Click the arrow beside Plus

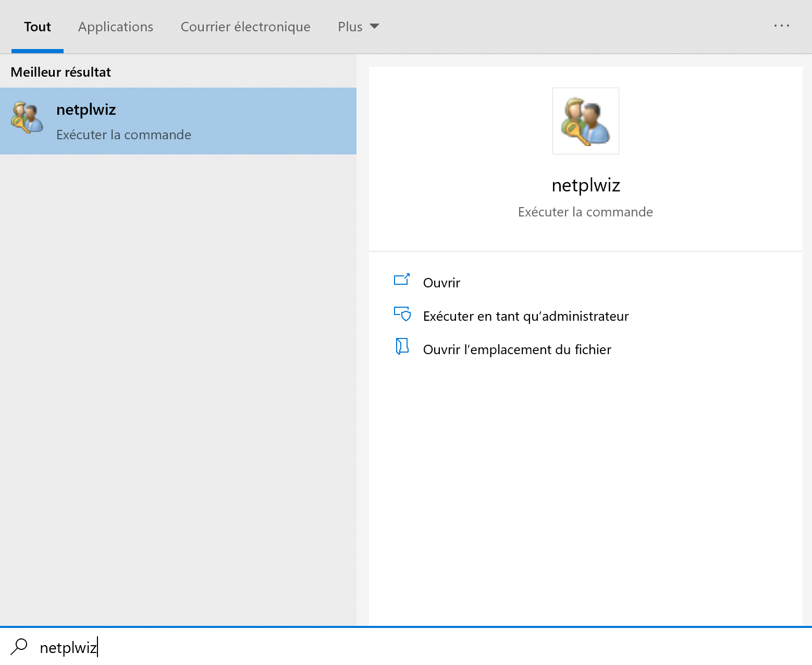(374, 27)
